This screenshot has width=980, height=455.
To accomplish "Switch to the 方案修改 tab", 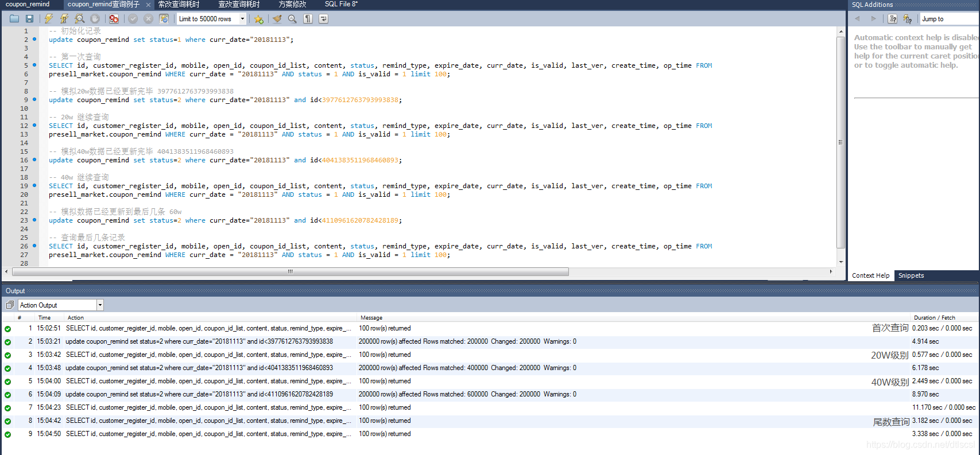I will [292, 4].
